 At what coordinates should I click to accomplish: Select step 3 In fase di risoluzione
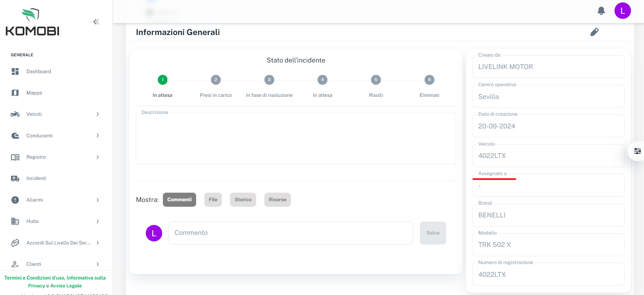tap(269, 80)
